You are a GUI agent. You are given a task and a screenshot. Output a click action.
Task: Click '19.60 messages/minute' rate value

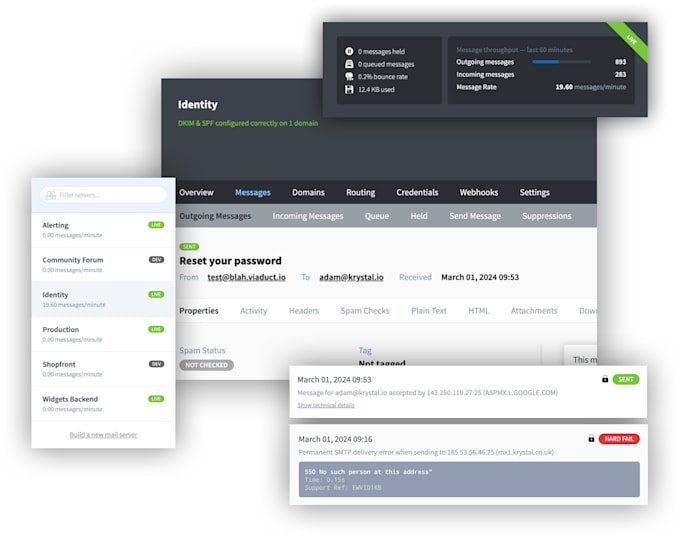(591, 87)
